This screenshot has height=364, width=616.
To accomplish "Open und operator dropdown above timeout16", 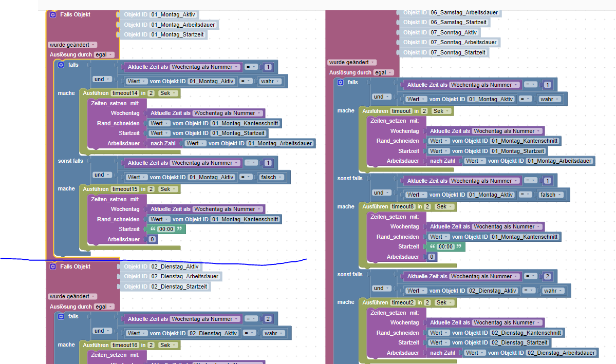I will (x=103, y=331).
